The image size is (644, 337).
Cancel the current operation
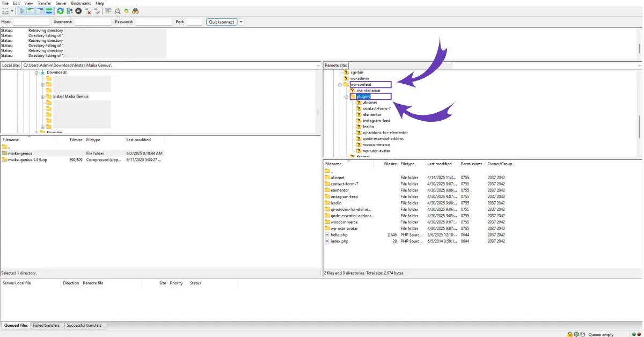[78, 11]
